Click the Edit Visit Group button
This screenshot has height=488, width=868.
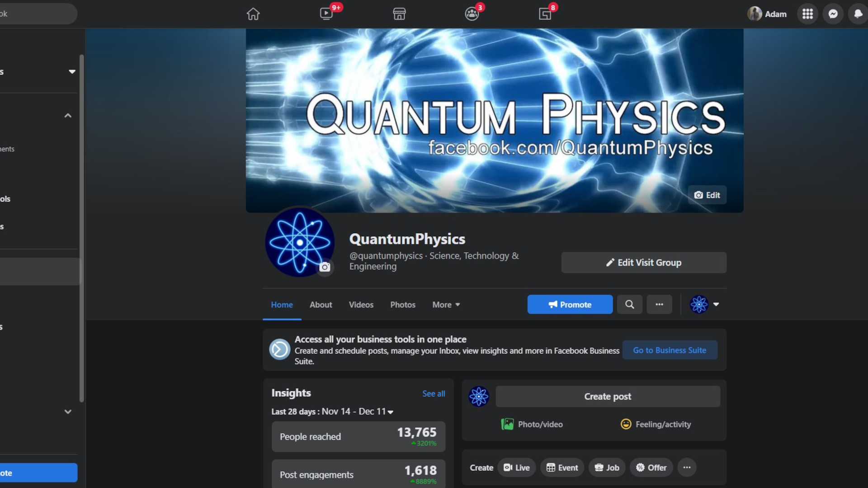[644, 263]
